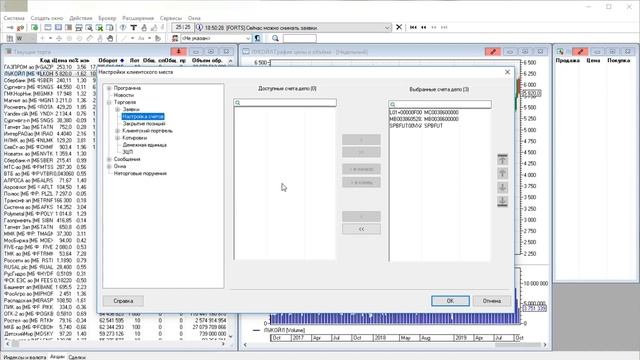Confirm settings with OK button
640x360 pixels.
click(x=450, y=301)
